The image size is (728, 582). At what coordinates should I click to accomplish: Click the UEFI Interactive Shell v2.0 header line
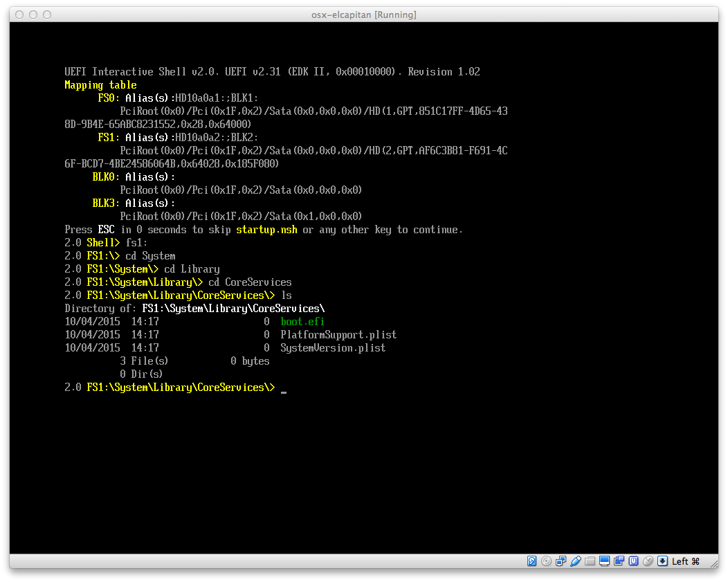[272, 72]
